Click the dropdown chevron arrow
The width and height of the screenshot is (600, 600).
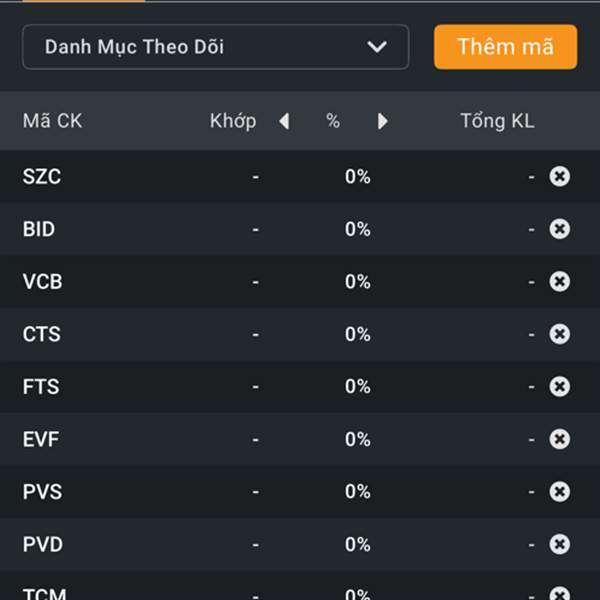(x=377, y=47)
